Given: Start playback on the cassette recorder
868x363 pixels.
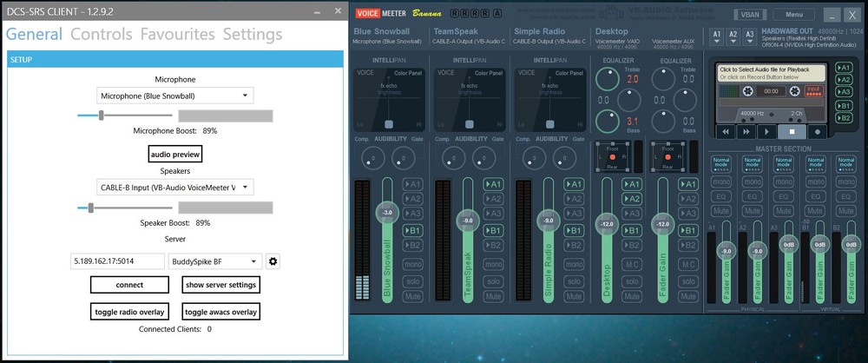Looking at the screenshot, I should (x=766, y=131).
